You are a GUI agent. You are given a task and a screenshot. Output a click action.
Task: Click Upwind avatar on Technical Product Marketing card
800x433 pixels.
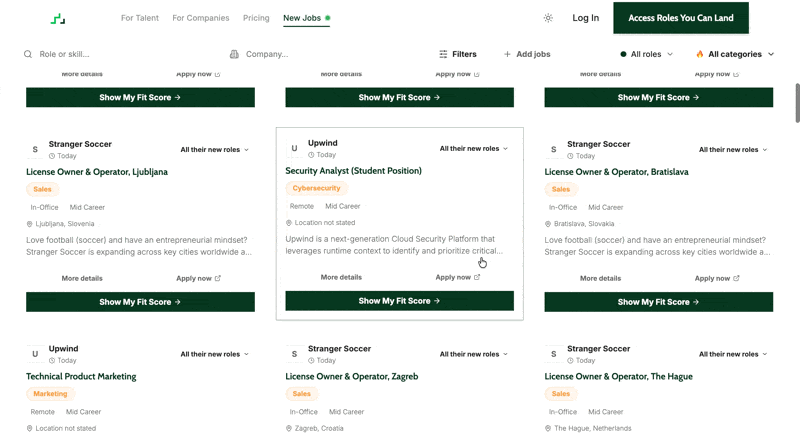[35, 354]
